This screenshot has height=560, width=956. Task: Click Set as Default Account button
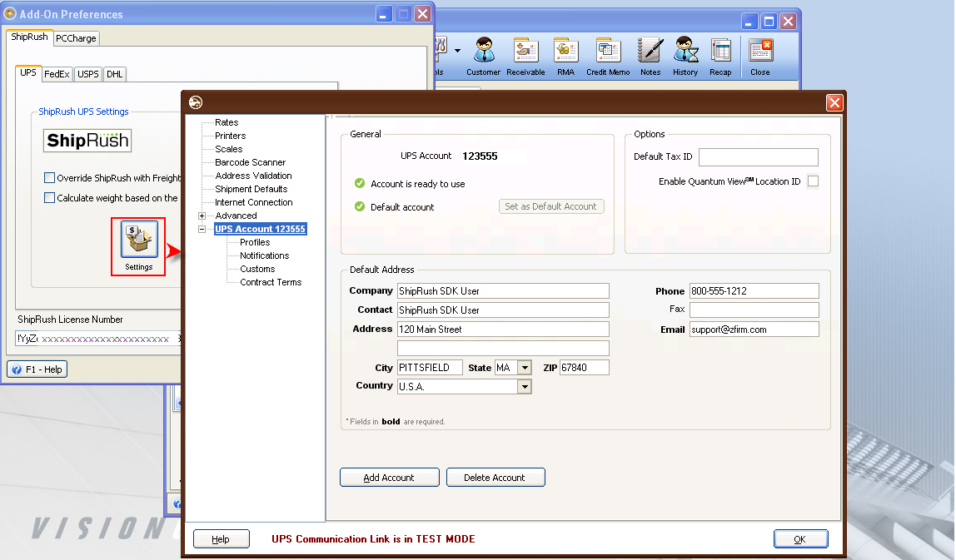pyautogui.click(x=551, y=206)
